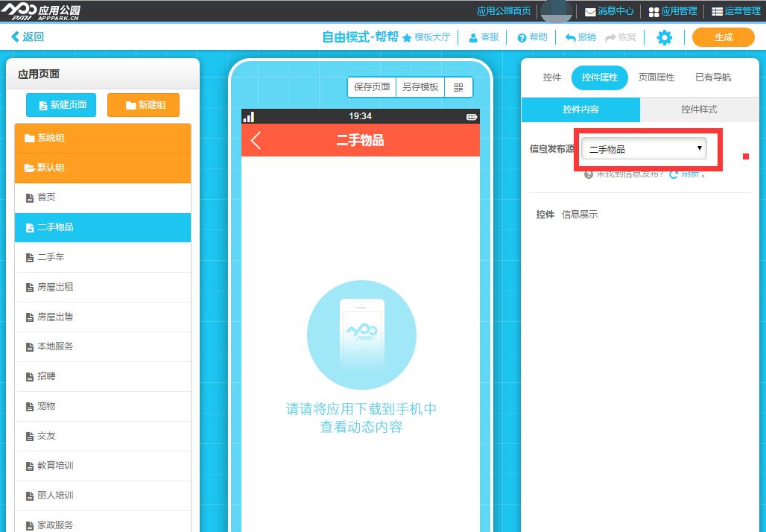This screenshot has width=766, height=532.
Task: Open 应用管理 via its grid icon
Action: (653, 10)
